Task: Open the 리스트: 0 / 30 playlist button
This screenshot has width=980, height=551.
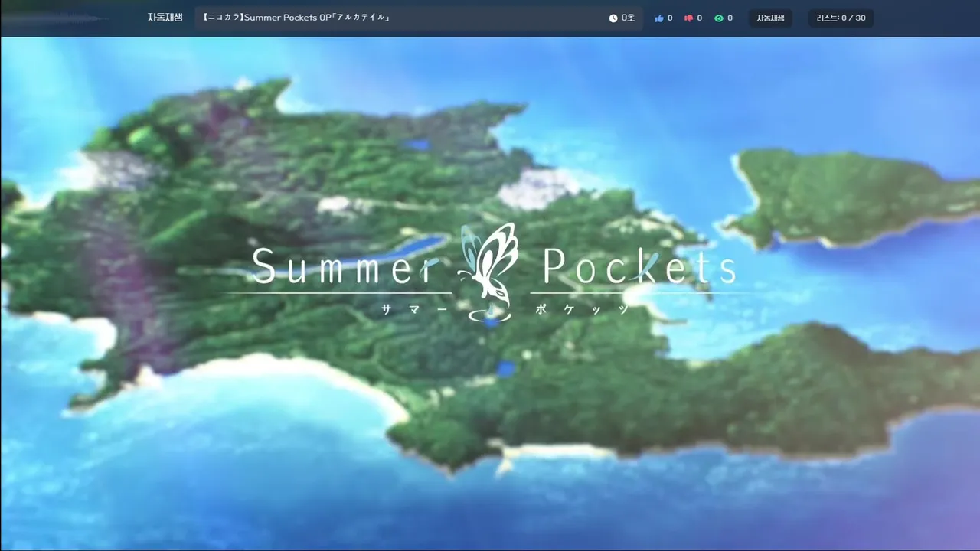Action: 841,18
